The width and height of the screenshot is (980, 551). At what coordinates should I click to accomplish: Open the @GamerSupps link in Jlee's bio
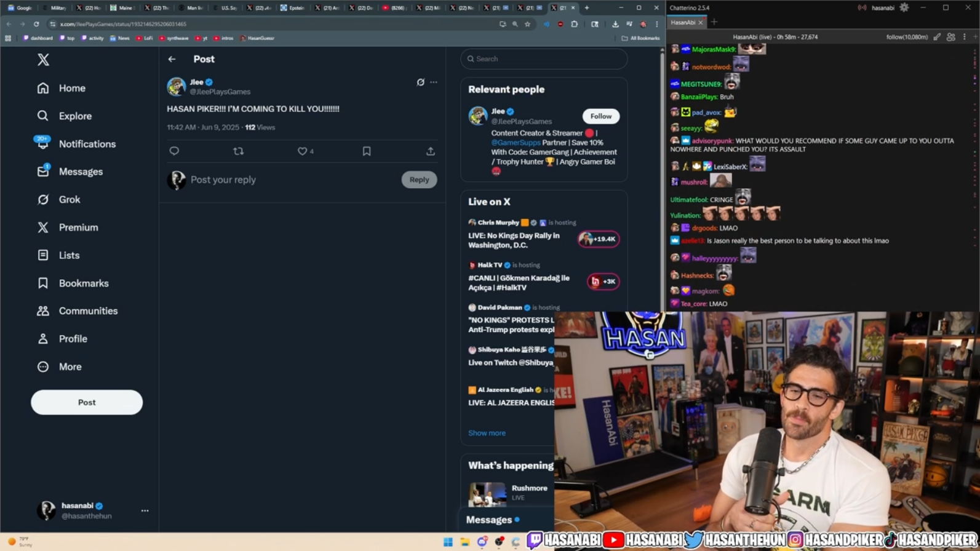[x=516, y=143]
